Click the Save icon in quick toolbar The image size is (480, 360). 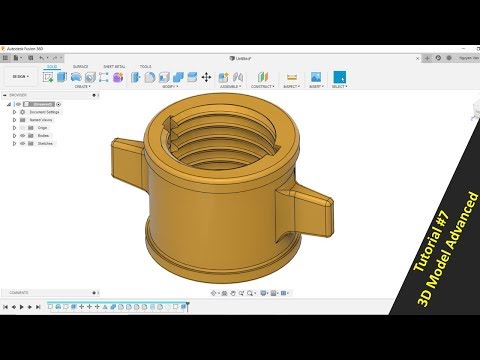[31, 58]
